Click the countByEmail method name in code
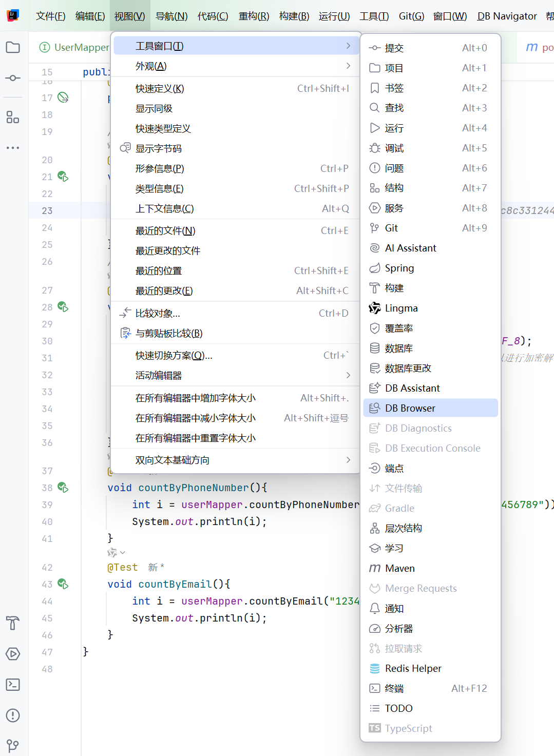 [x=175, y=584]
